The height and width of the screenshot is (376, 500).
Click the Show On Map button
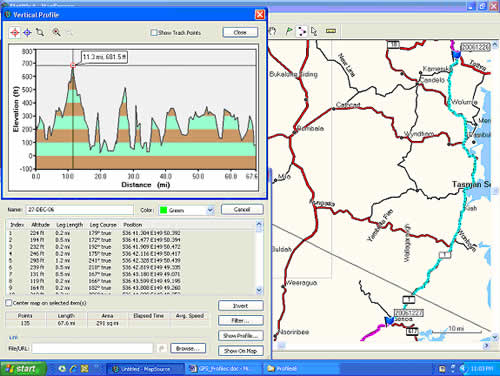(x=241, y=351)
